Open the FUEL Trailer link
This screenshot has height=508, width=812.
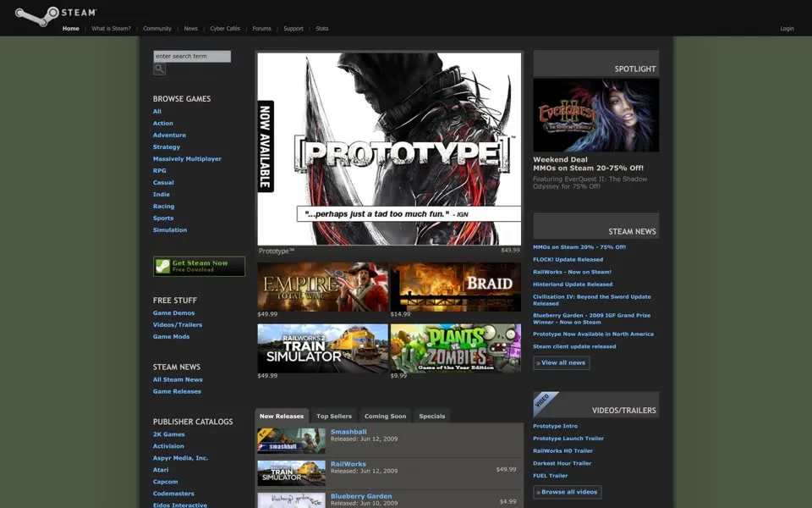click(x=550, y=476)
